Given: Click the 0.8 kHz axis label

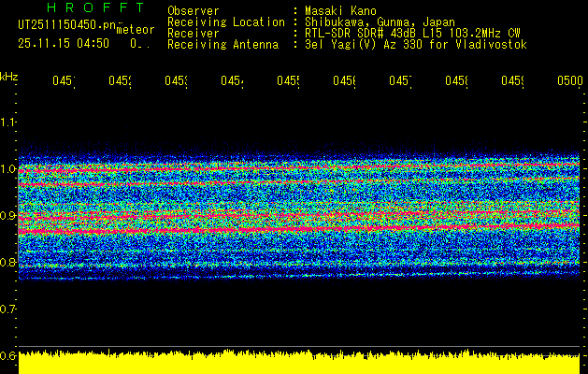Looking at the screenshot, I should pyautogui.click(x=7, y=262).
